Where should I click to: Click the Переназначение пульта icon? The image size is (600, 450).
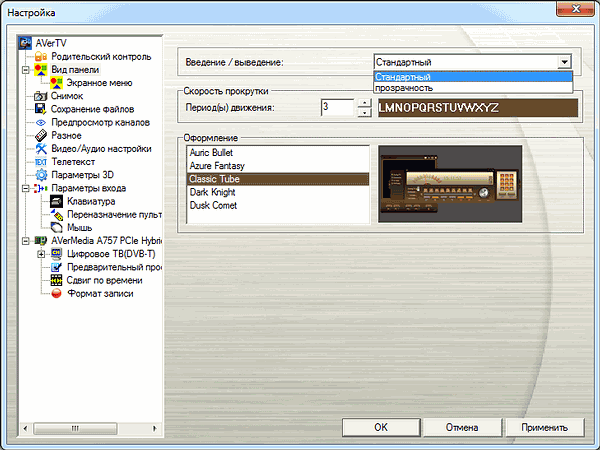click(x=56, y=215)
